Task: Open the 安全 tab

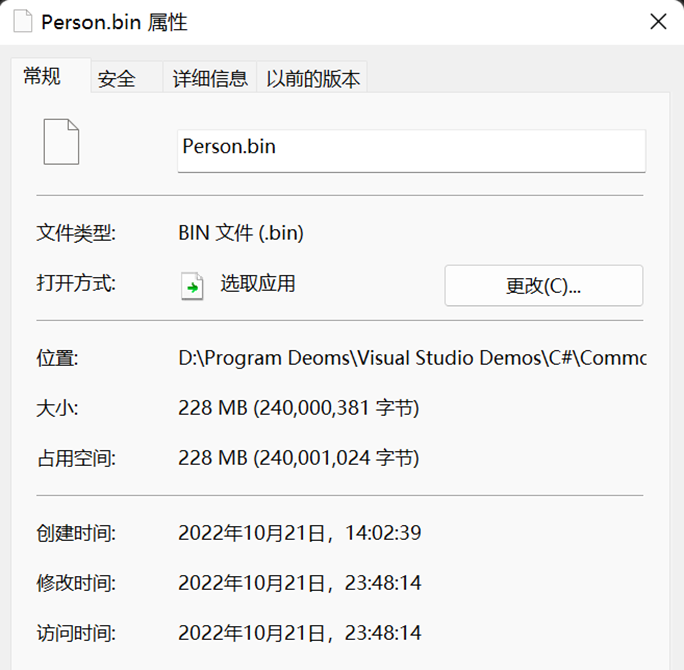Action: tap(127, 79)
